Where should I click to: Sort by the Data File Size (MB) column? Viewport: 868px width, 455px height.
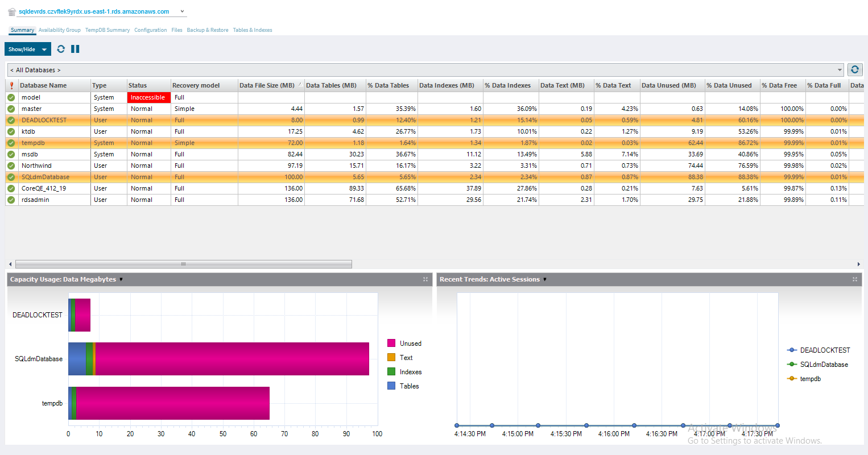click(267, 85)
